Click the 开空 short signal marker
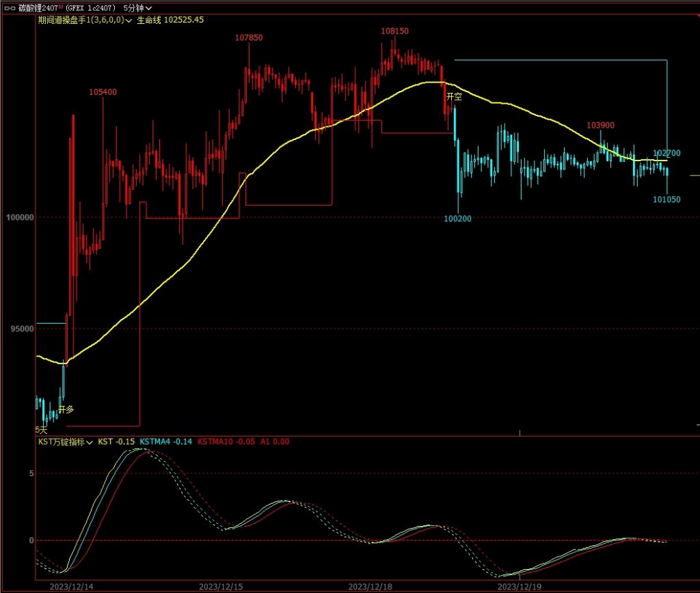 pos(454,97)
